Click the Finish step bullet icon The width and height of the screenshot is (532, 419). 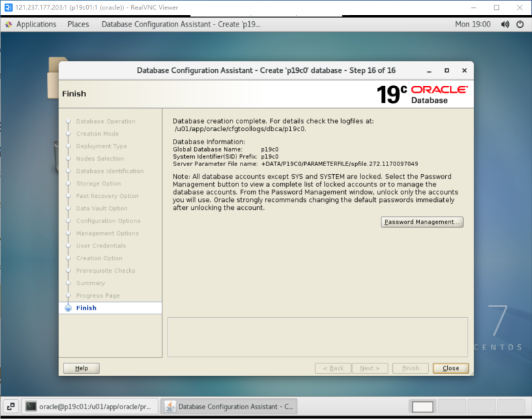68,308
